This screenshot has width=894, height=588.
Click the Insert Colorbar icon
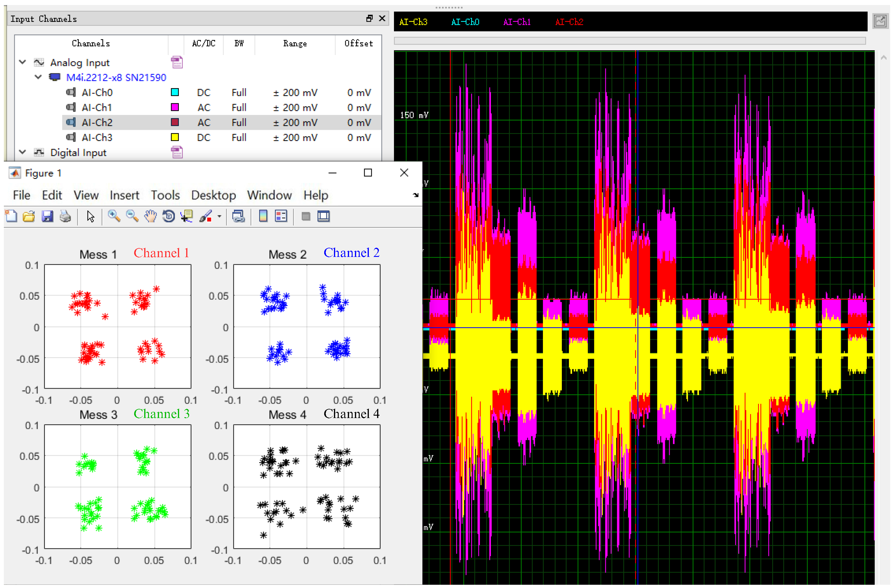(263, 217)
